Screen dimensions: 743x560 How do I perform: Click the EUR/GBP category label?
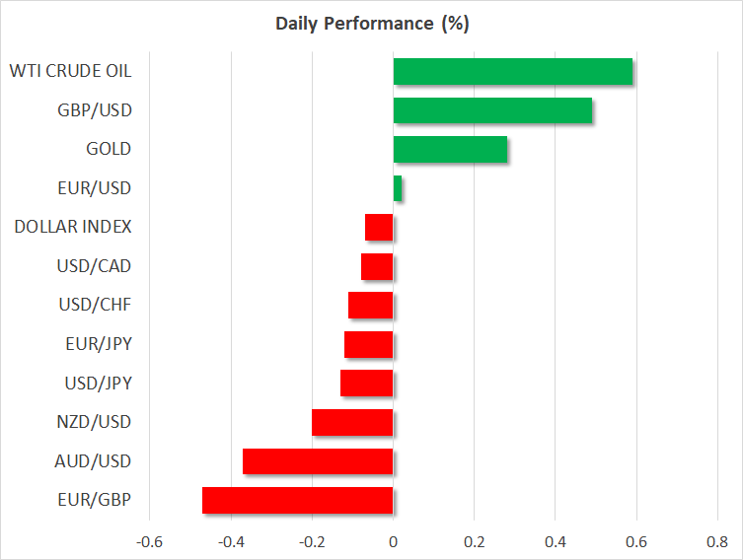[x=97, y=500]
